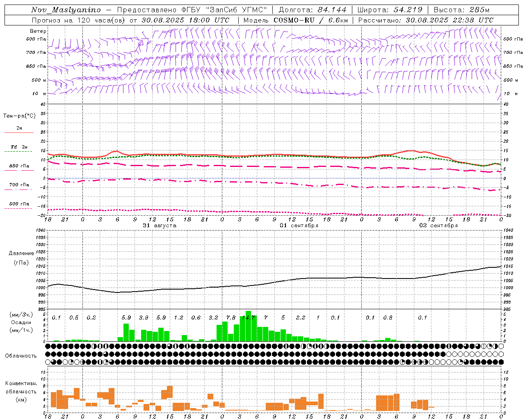This screenshot has width=525, height=420.
Task: Click the precipitation value 2.2
Action: click(x=301, y=317)
